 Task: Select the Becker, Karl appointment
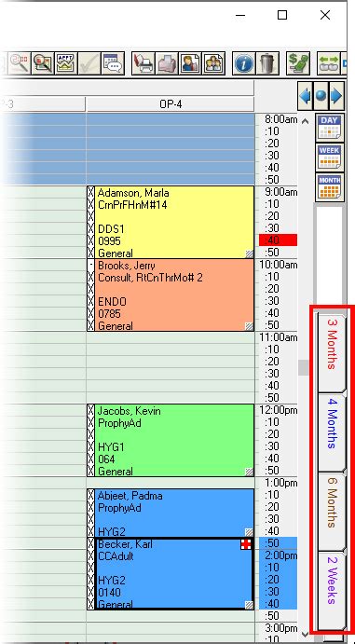point(171,574)
